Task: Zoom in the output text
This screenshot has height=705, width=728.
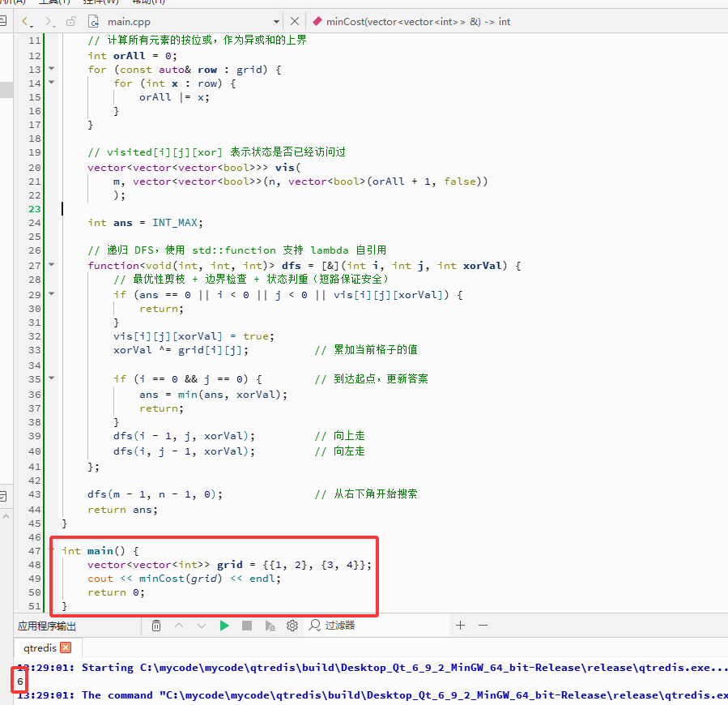Action: pos(460,626)
